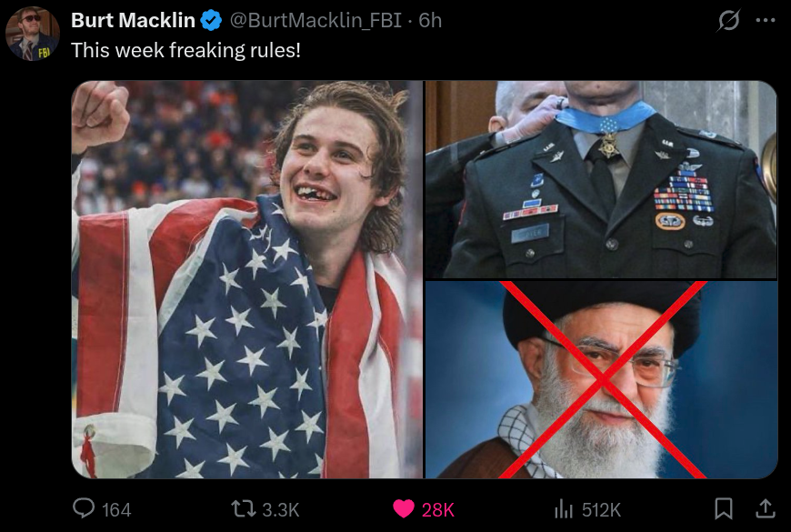
Task: Click the reply speech bubble icon
Action: tap(84, 508)
